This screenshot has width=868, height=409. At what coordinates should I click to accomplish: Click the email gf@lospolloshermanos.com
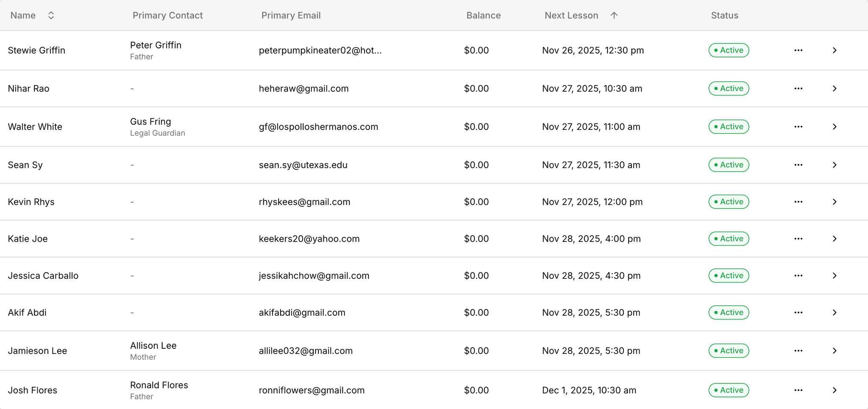318,127
